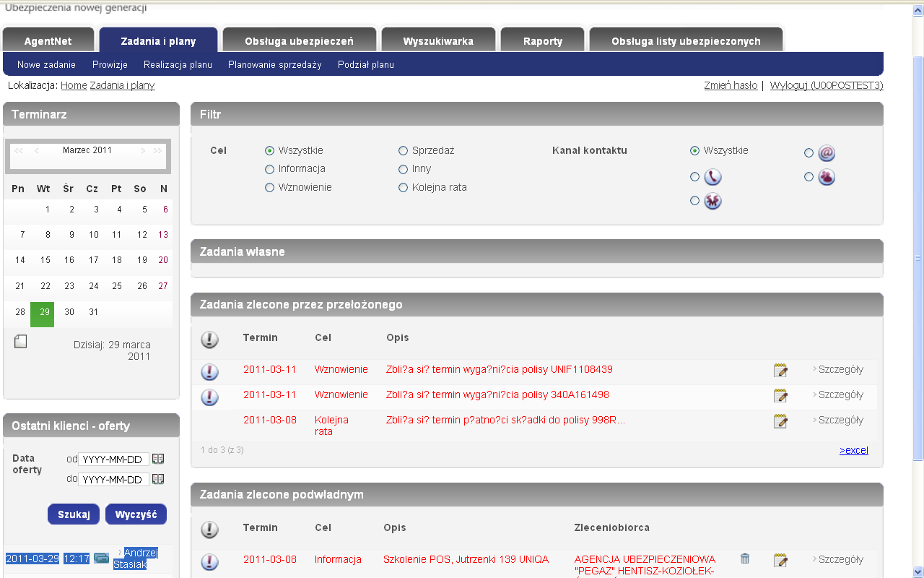Select the Sprzedaż radio button

(403, 151)
